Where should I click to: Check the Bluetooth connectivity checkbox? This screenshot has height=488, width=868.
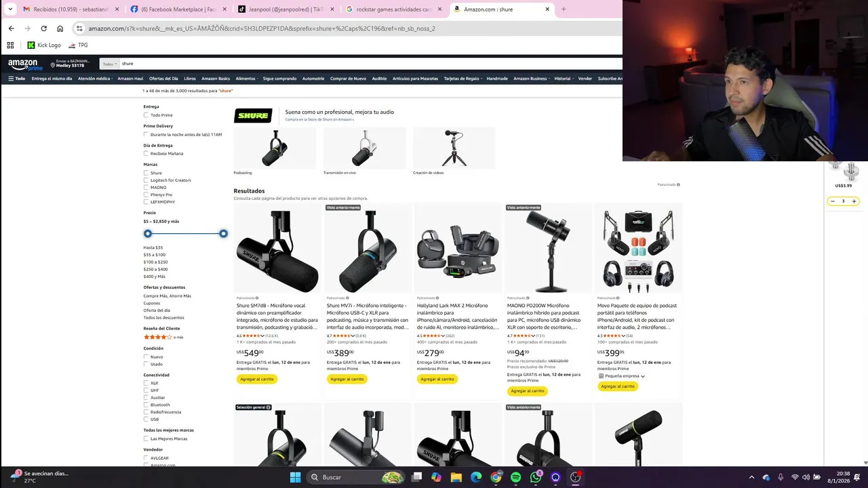click(146, 405)
